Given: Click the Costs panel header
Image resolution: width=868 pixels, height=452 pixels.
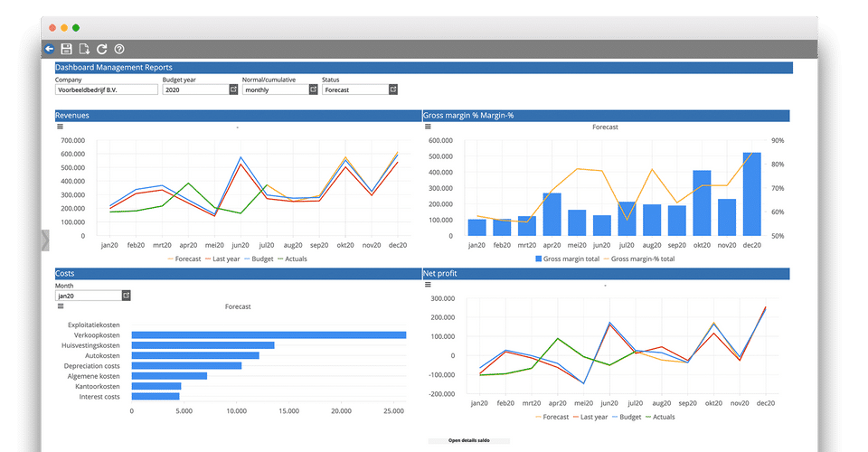Looking at the screenshot, I should (238, 274).
